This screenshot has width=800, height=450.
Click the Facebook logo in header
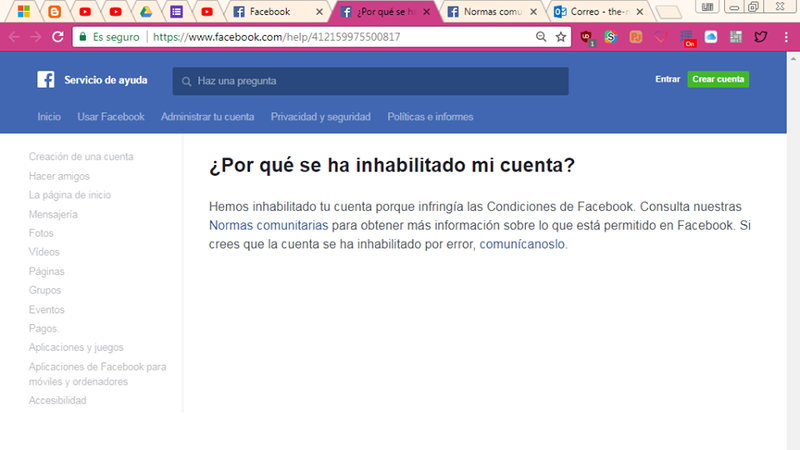[45, 80]
